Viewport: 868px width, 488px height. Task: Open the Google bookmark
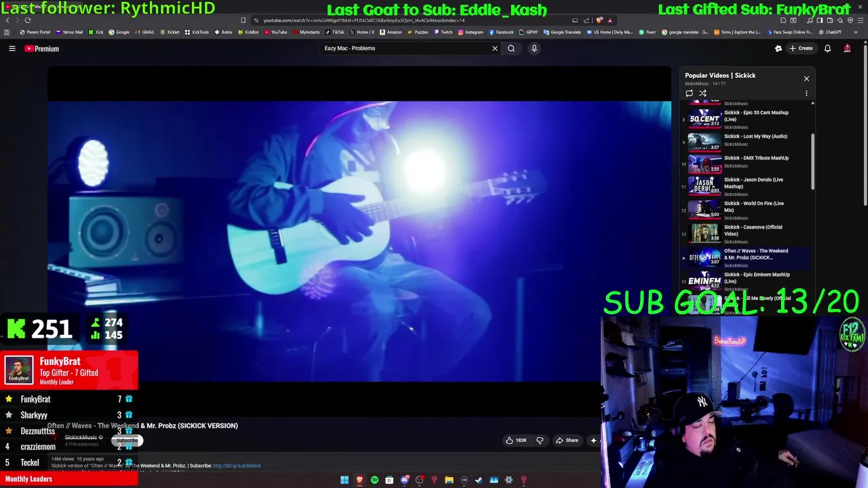point(119,32)
